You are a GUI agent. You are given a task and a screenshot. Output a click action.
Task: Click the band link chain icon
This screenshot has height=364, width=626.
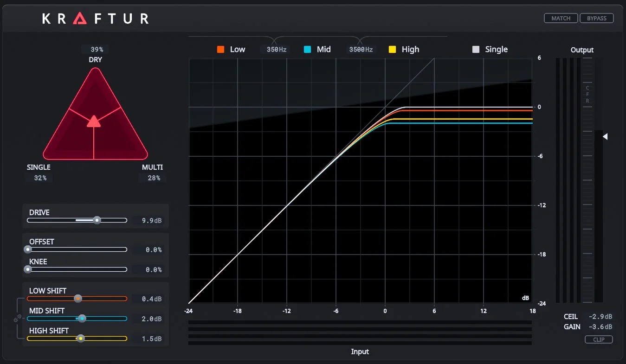click(x=18, y=319)
